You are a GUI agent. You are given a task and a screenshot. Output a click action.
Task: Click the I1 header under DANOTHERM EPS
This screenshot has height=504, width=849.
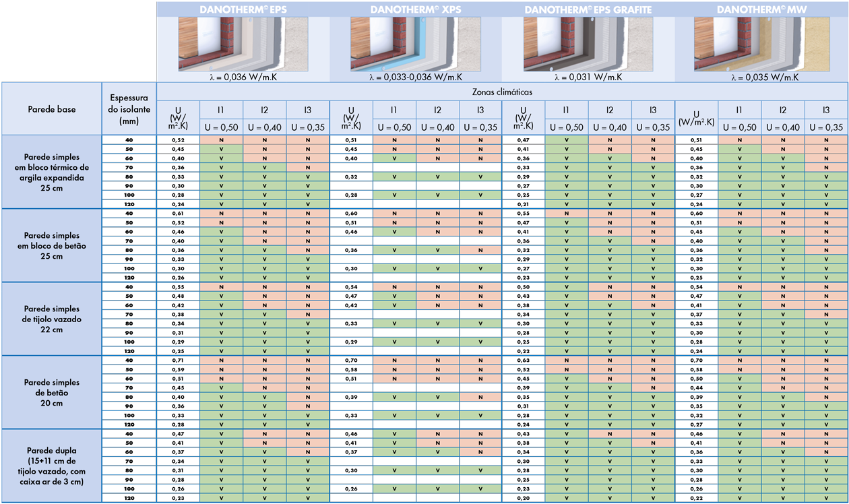(221, 110)
